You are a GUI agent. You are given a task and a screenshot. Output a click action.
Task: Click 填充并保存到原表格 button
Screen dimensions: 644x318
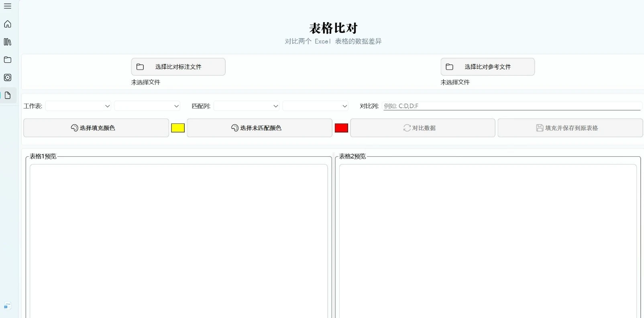[570, 128]
